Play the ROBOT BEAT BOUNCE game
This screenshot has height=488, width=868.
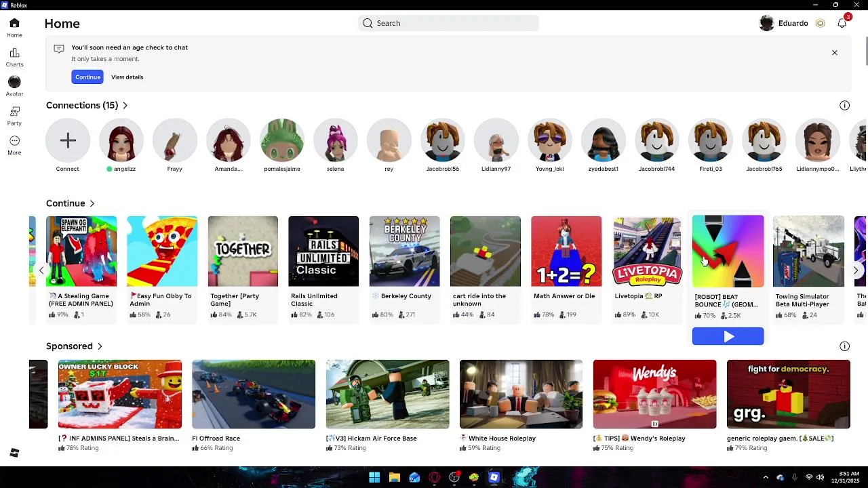coord(728,336)
